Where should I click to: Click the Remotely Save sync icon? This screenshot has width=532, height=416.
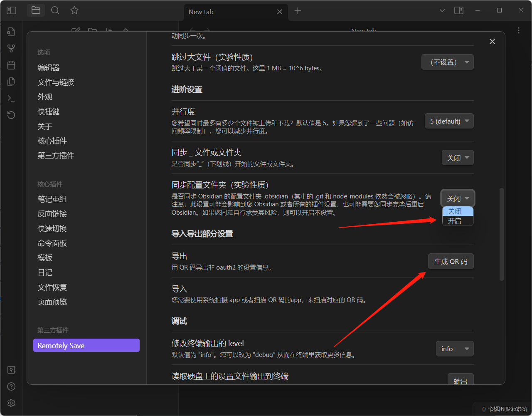11,115
